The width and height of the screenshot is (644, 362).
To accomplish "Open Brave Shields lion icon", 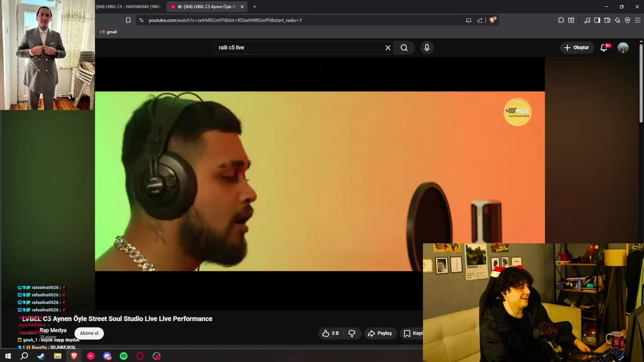I will (493, 20).
